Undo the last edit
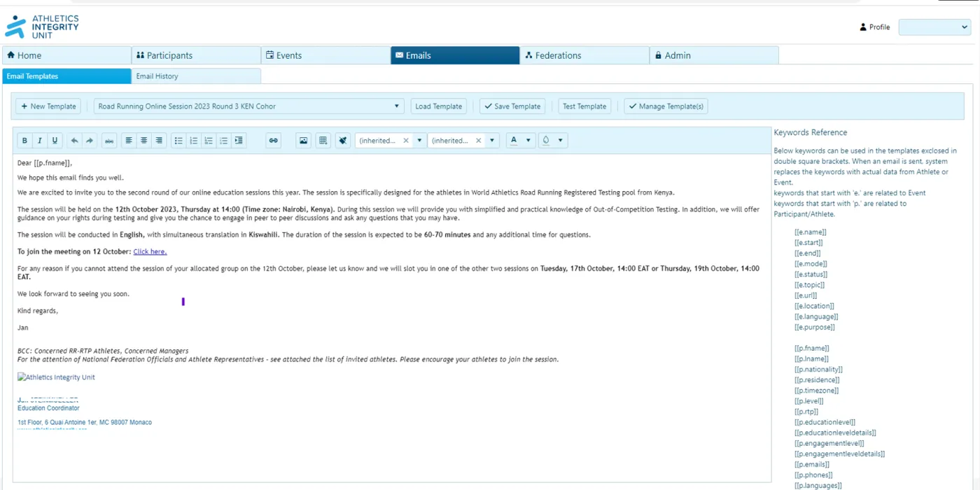Screen dimensions: 980x490 (x=74, y=141)
